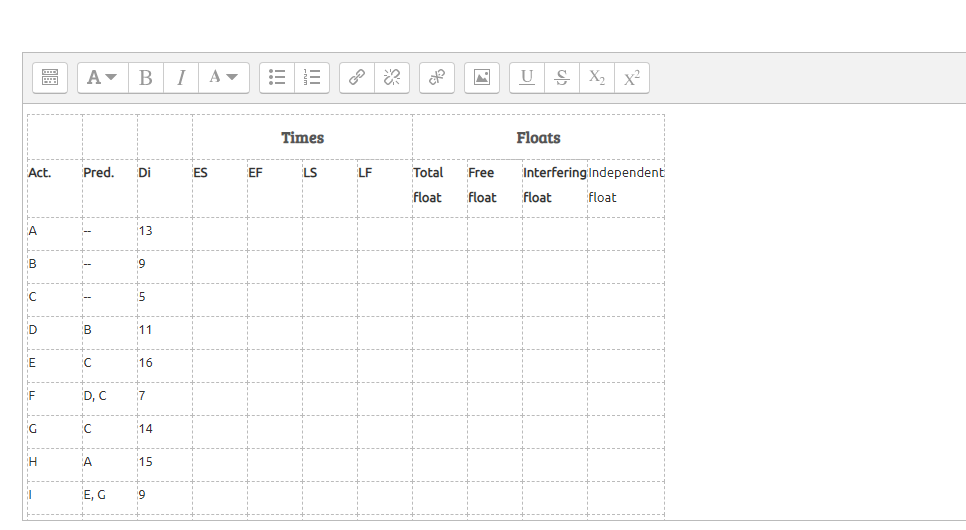Open the paragraph styles dropdown
This screenshot has height=530, width=966.
102,78
